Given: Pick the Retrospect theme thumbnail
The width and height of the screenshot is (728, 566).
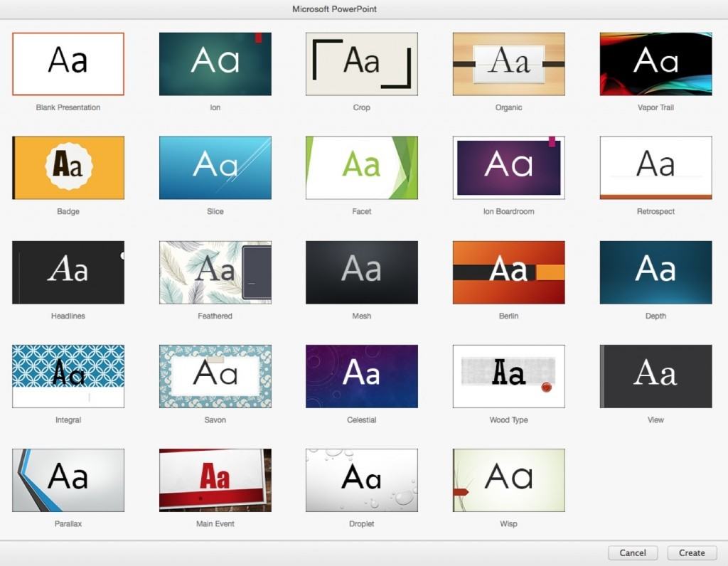Looking at the screenshot, I should pos(655,168).
